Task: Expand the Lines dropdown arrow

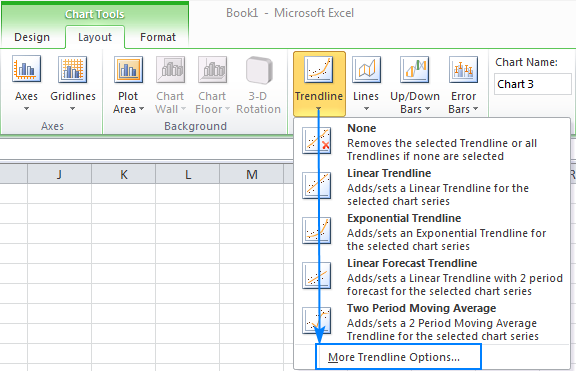Action: pos(366,109)
